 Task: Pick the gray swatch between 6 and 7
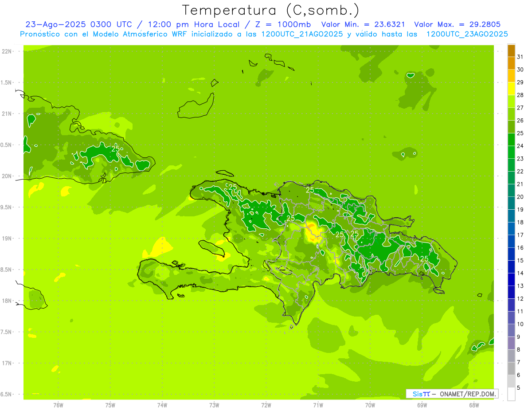pyautogui.click(x=511, y=369)
